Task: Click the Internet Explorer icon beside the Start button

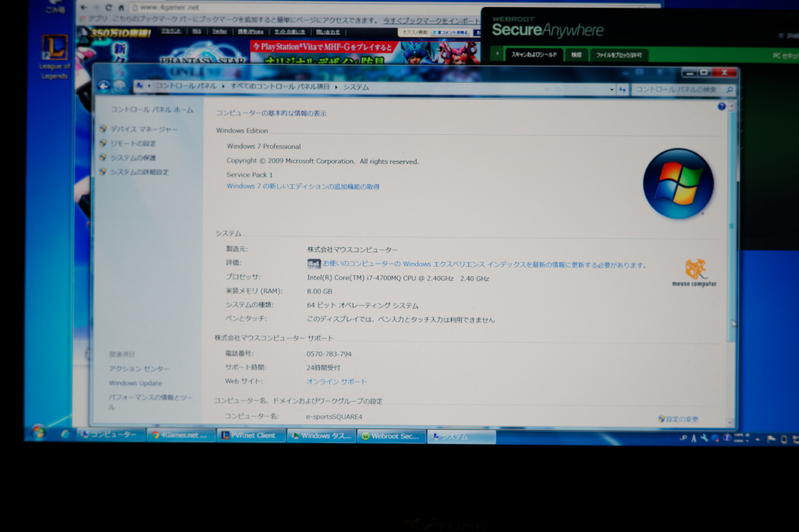Action: 64,434
